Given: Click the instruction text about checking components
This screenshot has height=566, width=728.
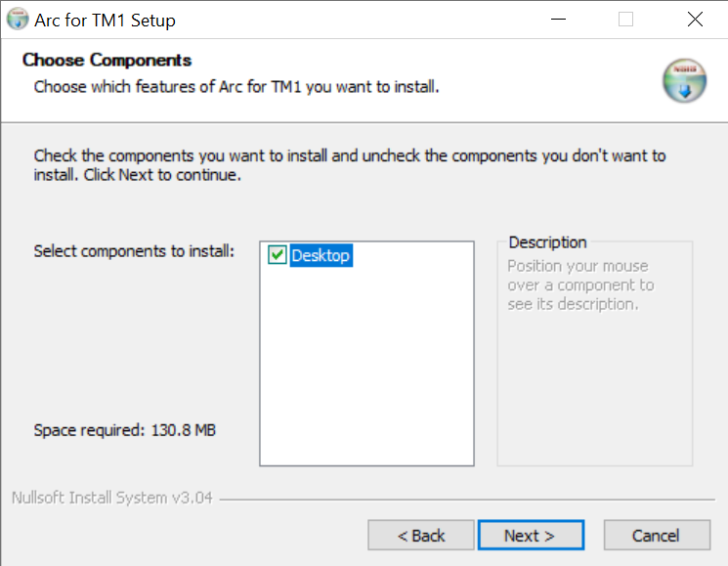Looking at the screenshot, I should pyautogui.click(x=349, y=165).
